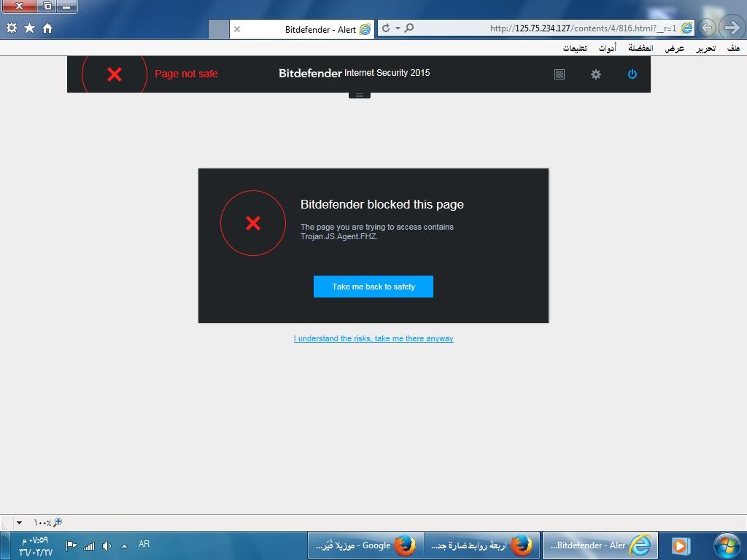Open the المفضلة (Favorites) menu
The height and width of the screenshot is (560, 747).
[640, 48]
